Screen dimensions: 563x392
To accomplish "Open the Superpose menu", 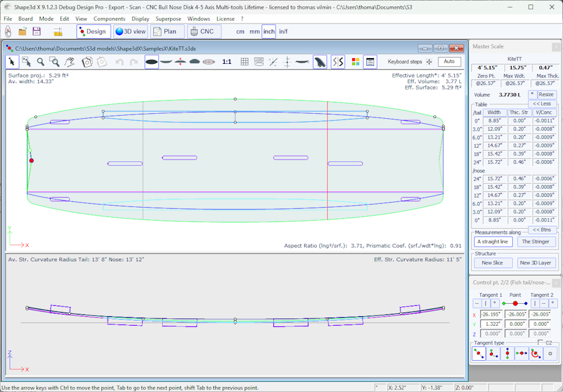I will pos(168,19).
